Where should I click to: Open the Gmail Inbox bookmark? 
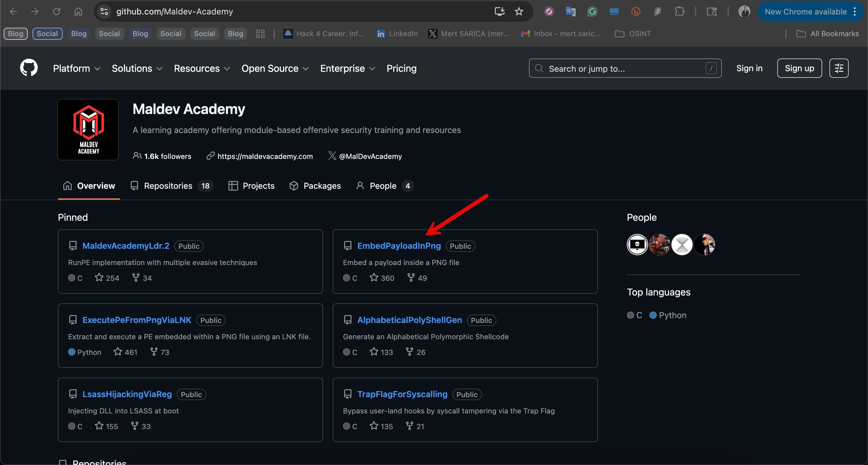point(560,34)
